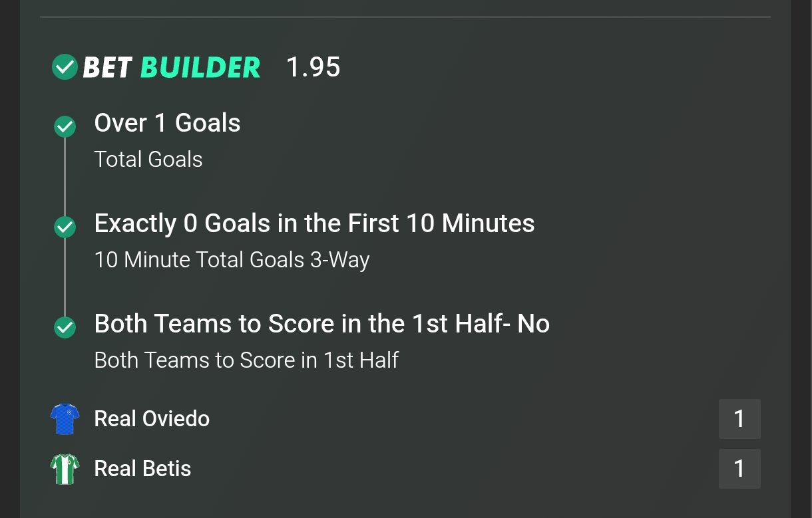Open the Over 1 Goals selection
Screen dimensions: 812x518
[167, 123]
